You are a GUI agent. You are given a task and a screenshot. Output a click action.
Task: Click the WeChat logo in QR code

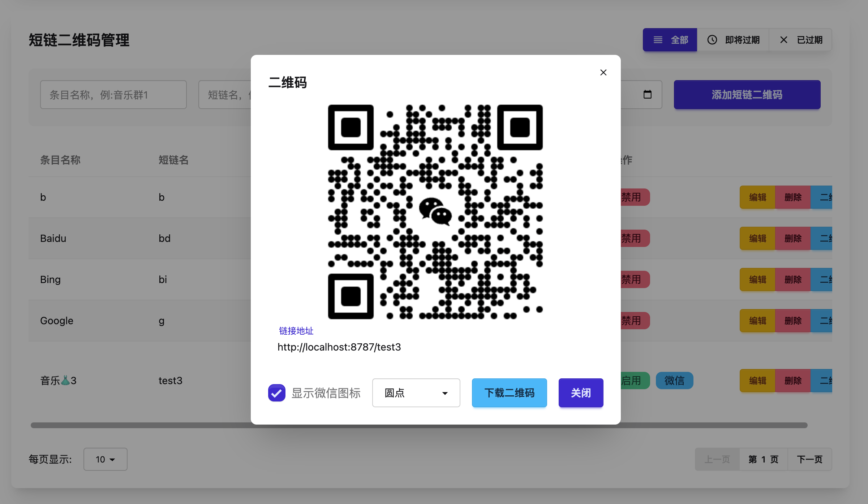click(x=435, y=212)
